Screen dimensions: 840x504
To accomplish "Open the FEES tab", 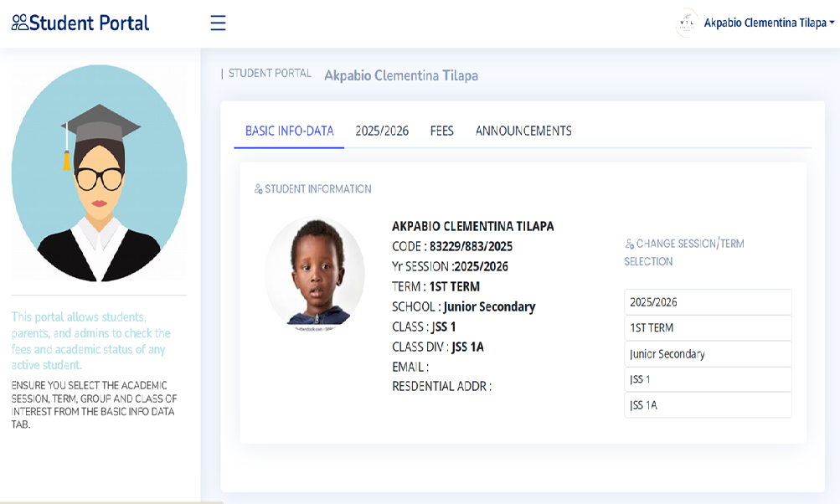I will pos(442,131).
